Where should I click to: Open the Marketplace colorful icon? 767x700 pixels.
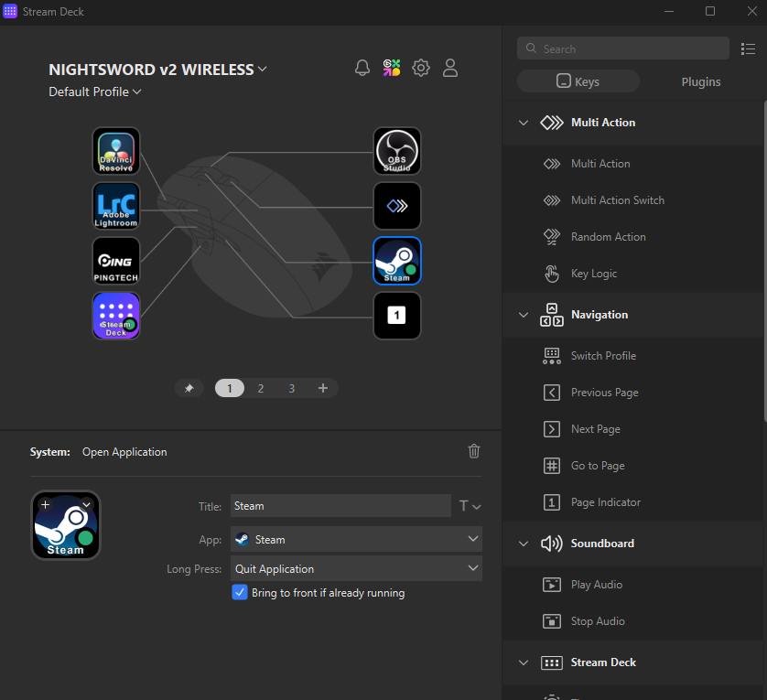coord(392,68)
